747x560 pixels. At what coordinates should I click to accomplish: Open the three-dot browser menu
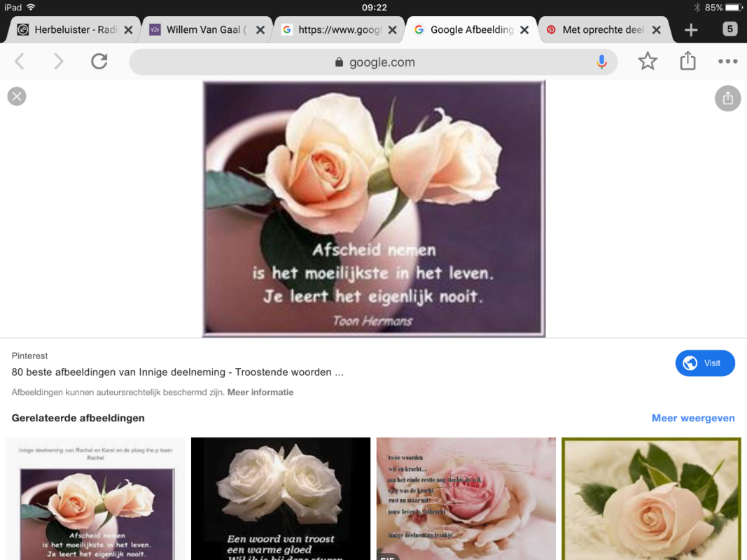[x=727, y=62]
